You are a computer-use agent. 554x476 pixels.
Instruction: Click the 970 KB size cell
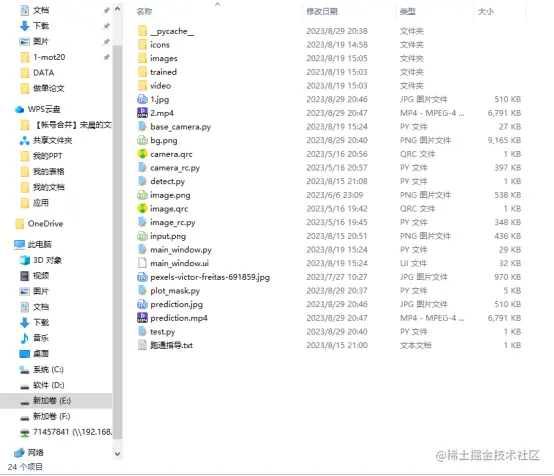[x=508, y=277]
